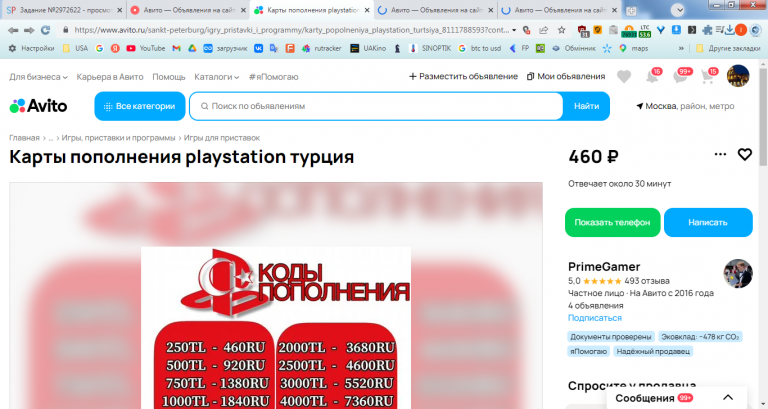This screenshot has width=768, height=409.
Task: Click the Найти search button
Action: tap(586, 106)
